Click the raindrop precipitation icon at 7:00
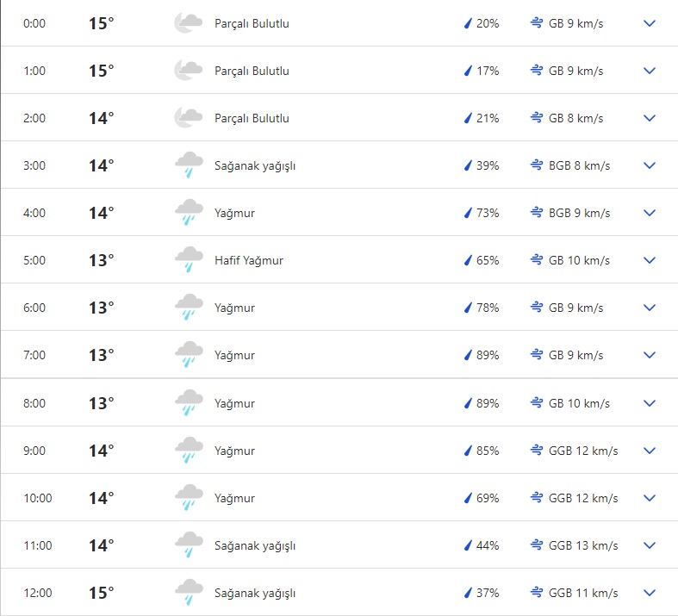The image size is (678, 616). click(468, 355)
